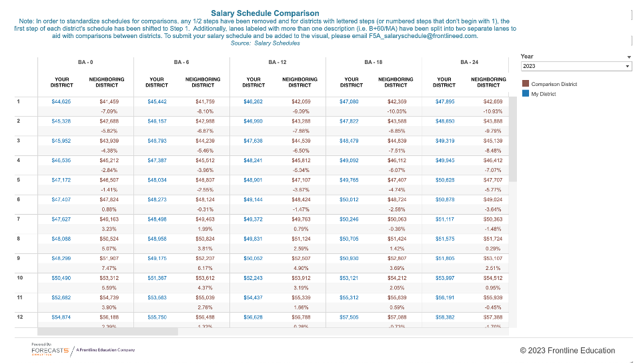Viewport: 639px width, 364px height.
Task: Click the My District blue legend swatch
Action: pos(526,93)
